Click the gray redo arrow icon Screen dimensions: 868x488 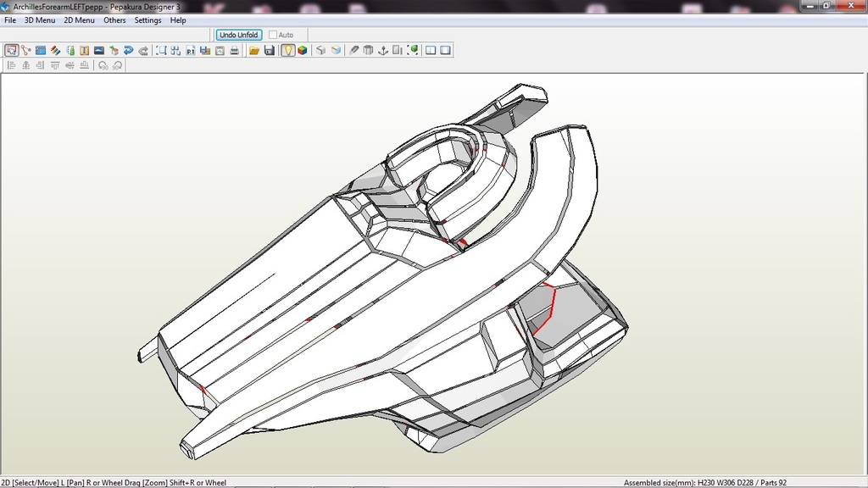click(143, 51)
